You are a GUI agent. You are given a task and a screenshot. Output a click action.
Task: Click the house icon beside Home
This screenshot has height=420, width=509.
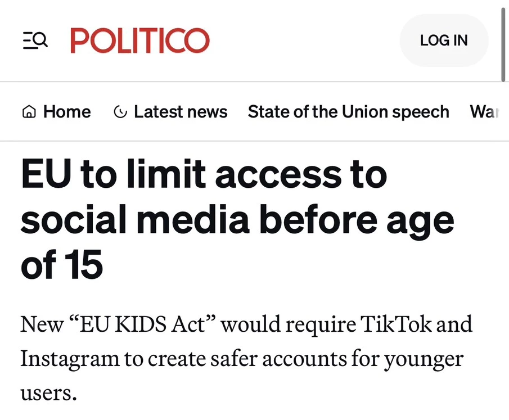[x=29, y=112]
